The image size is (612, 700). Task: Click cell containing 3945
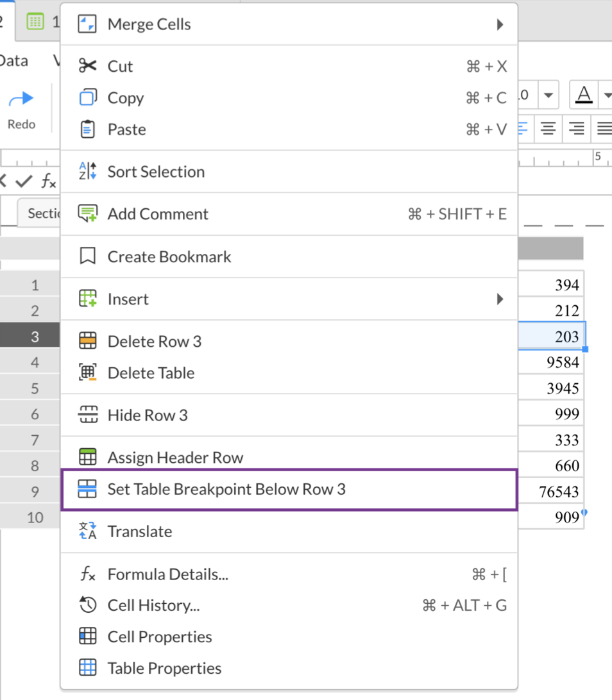[x=551, y=388]
